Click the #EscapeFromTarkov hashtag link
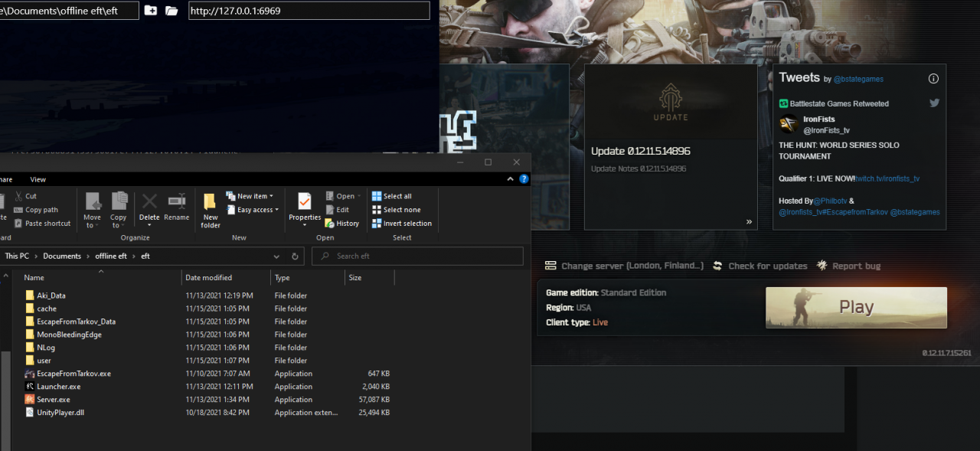The width and height of the screenshot is (980, 451). (x=854, y=212)
